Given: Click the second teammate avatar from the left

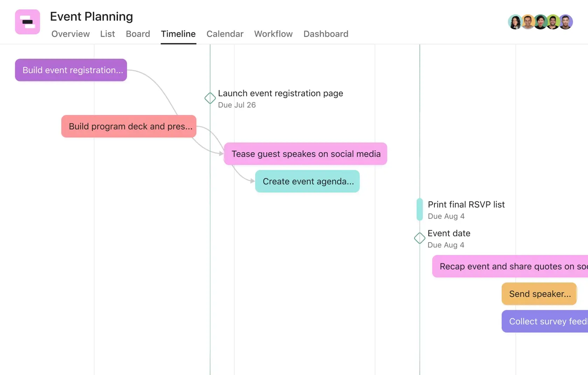Looking at the screenshot, I should 527,22.
